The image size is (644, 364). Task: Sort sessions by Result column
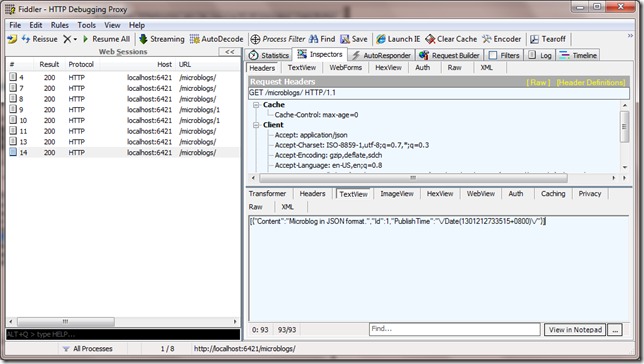point(49,65)
